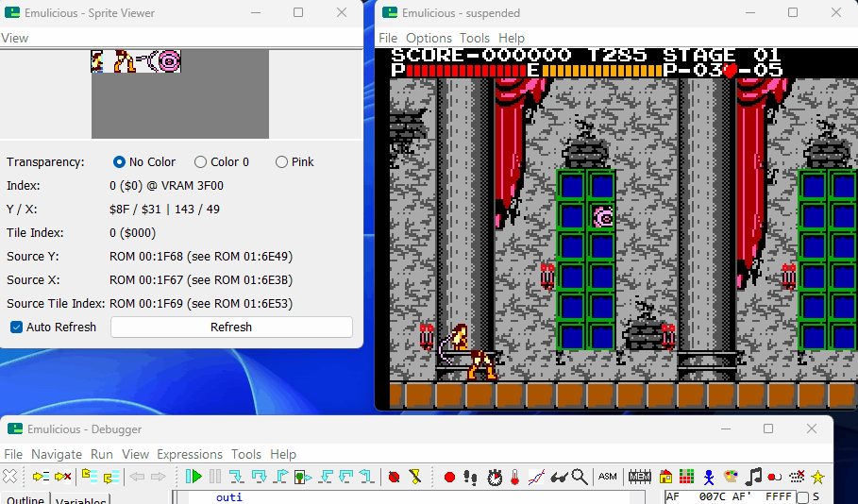Open the Debugger Tools menu
858x504 pixels.
coord(246,454)
